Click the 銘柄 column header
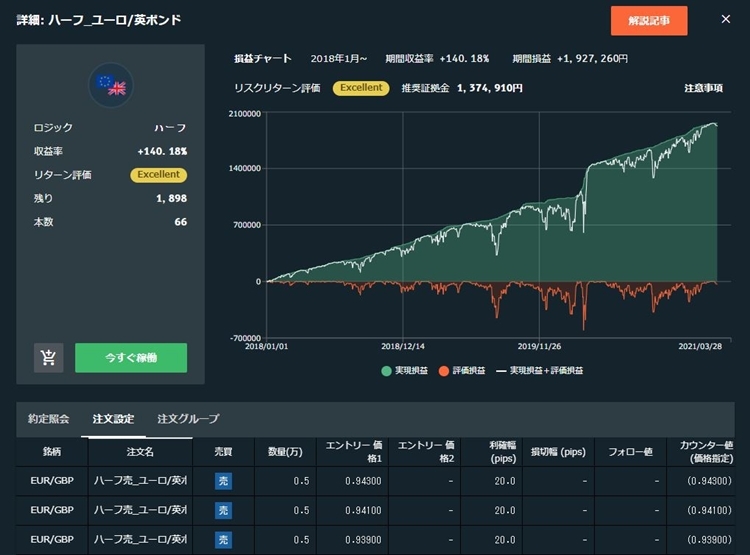Screen dimensions: 750x555 [x=52, y=452]
